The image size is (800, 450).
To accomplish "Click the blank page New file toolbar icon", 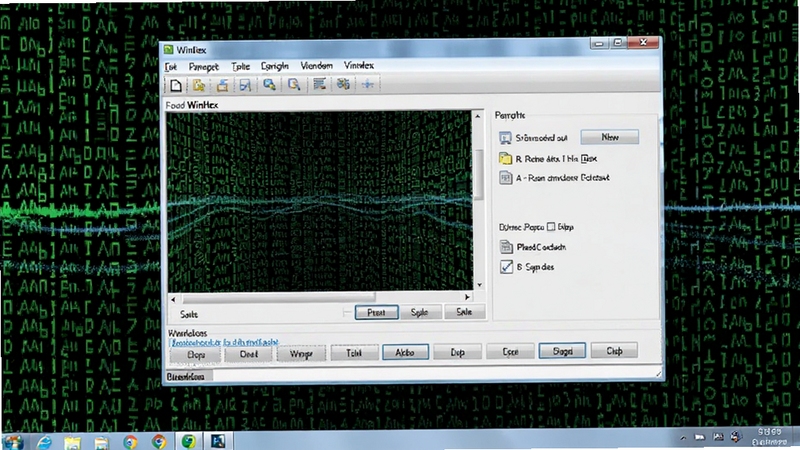I will [176, 85].
